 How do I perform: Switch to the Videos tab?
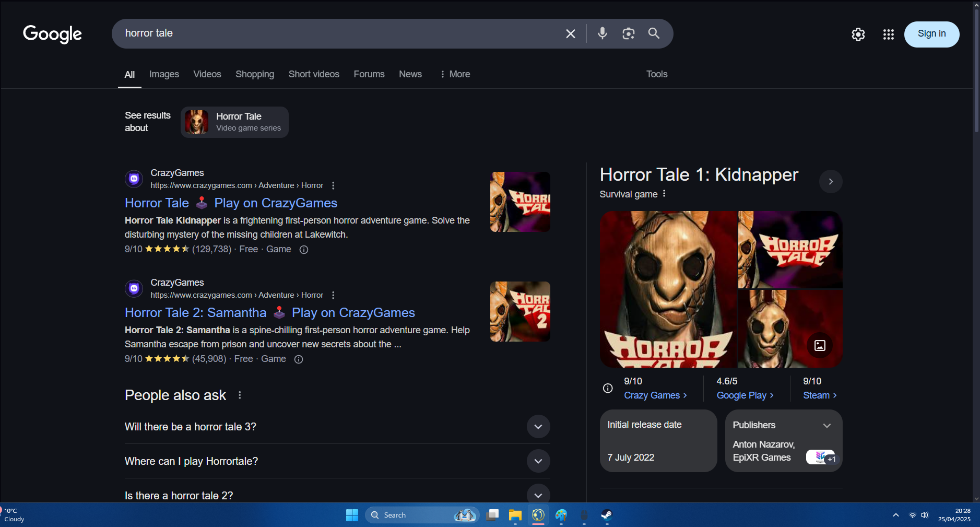tap(207, 74)
